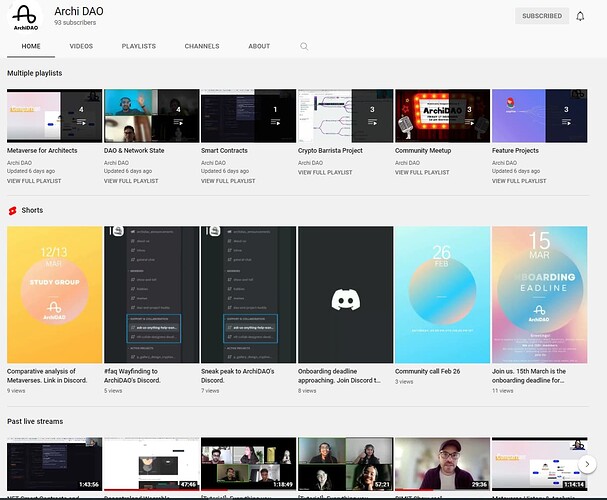View full playlist for Smart Contracts
Viewport: 607px width, 500px height.
click(x=228, y=181)
